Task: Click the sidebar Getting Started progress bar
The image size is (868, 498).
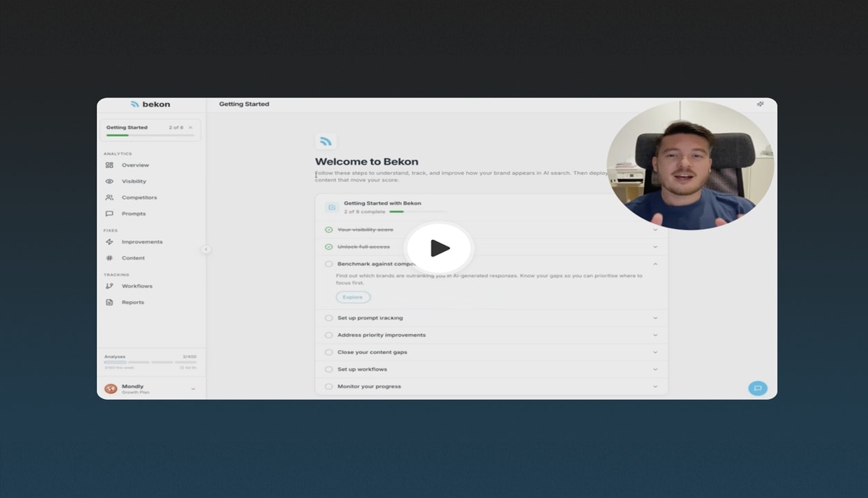Action: click(150, 136)
